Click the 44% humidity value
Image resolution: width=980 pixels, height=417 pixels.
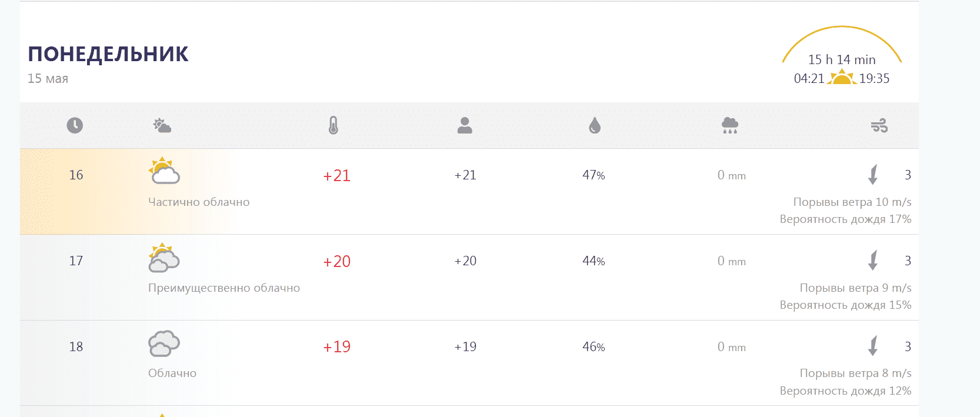(x=594, y=261)
